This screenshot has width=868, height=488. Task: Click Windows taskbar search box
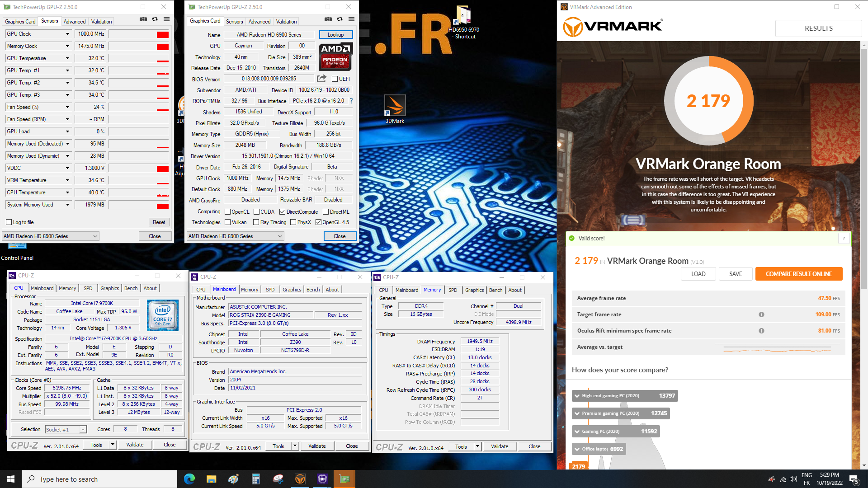[x=99, y=479]
